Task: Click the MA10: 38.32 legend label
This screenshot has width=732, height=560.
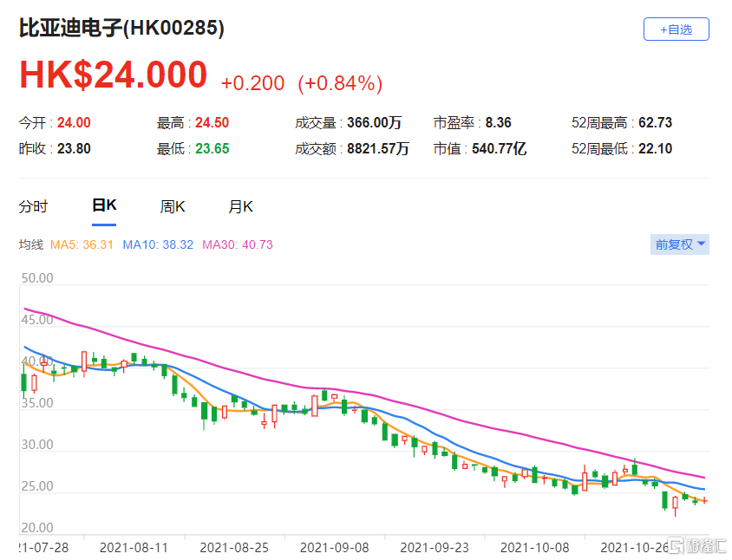Action: click(x=158, y=244)
